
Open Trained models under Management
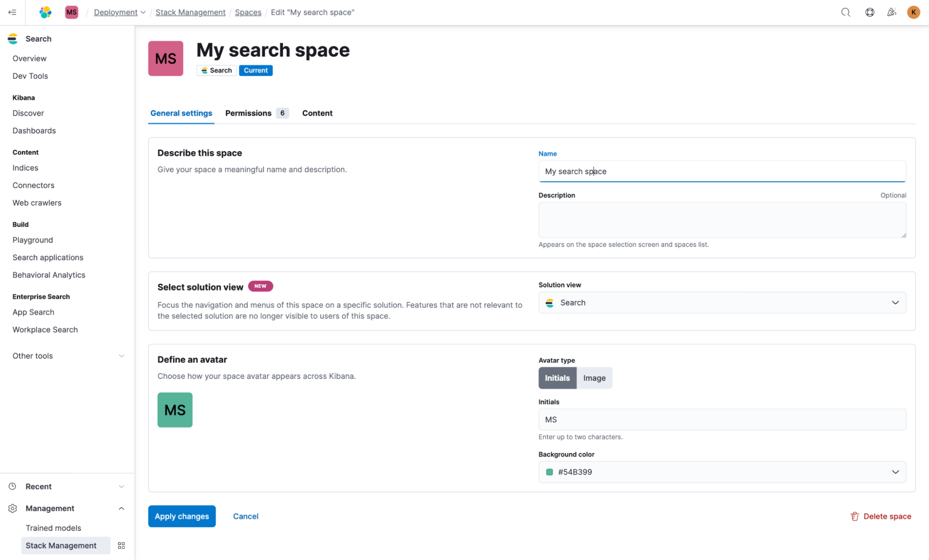click(x=53, y=528)
